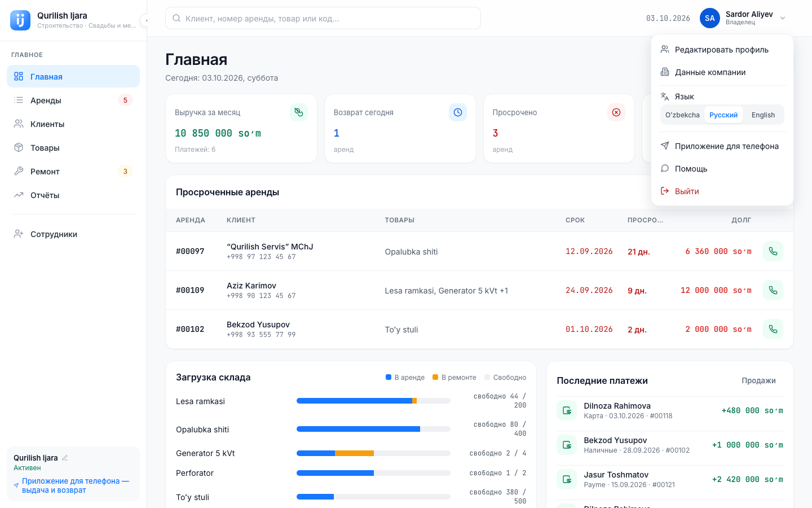Call Aziz Karimov via phone icon
This screenshot has height=508, width=812.
point(773,290)
